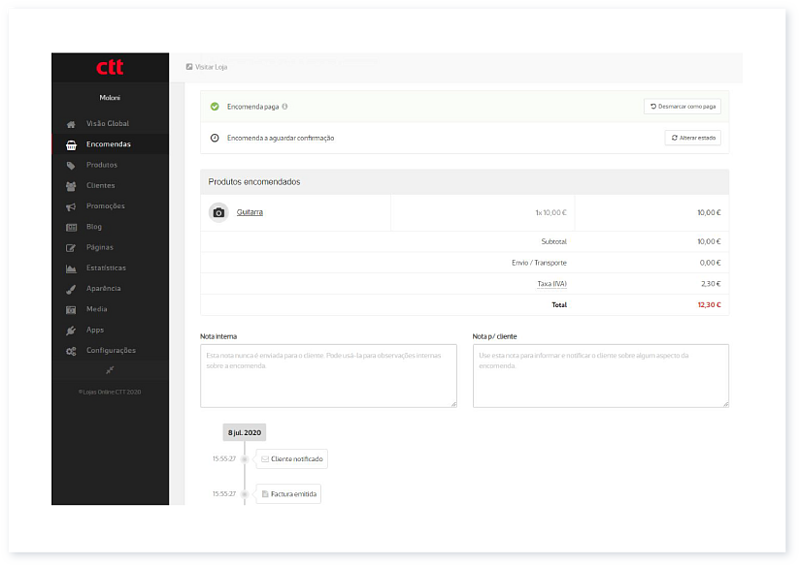Click the Visitar Loja external-link icon
This screenshot has height=567, width=800.
(x=189, y=67)
